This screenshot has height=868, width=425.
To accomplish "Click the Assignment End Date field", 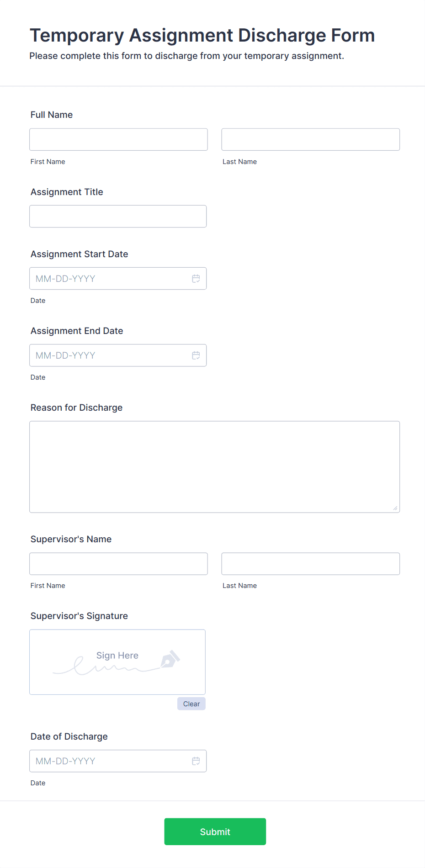I will (110, 355).
